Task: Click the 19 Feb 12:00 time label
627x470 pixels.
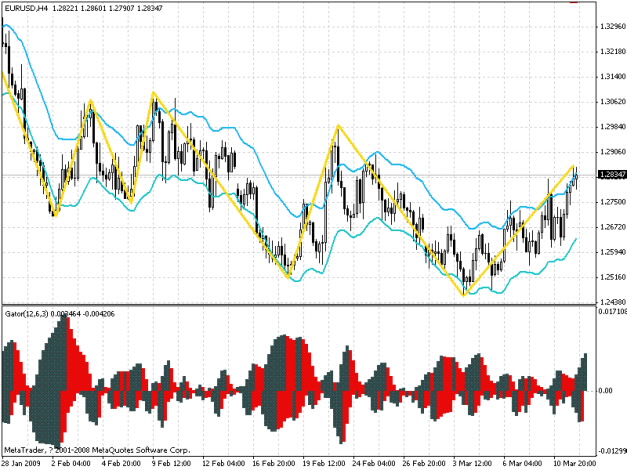Action: pos(324,463)
